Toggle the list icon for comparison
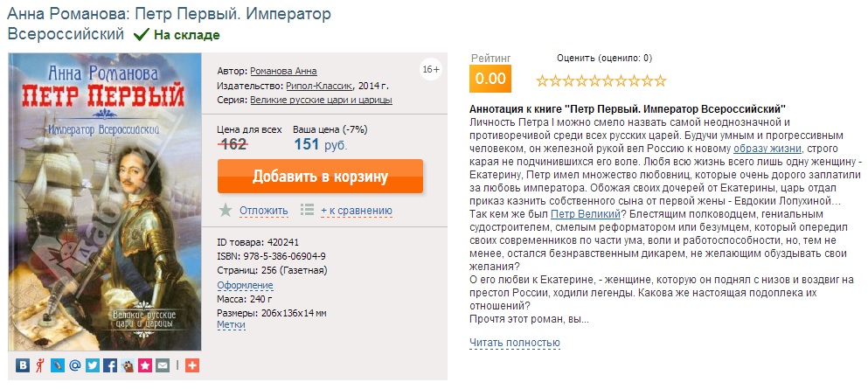This screenshot has width=868, height=389. pyautogui.click(x=307, y=210)
